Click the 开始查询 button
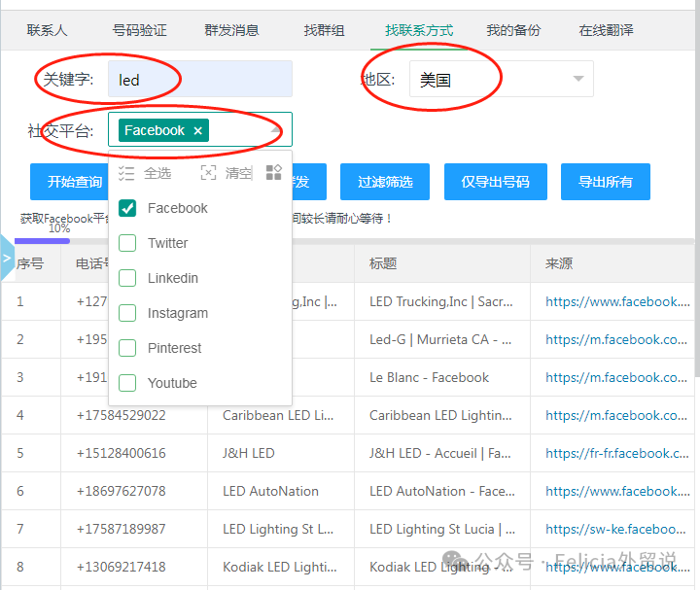The image size is (700, 590). 70,182
